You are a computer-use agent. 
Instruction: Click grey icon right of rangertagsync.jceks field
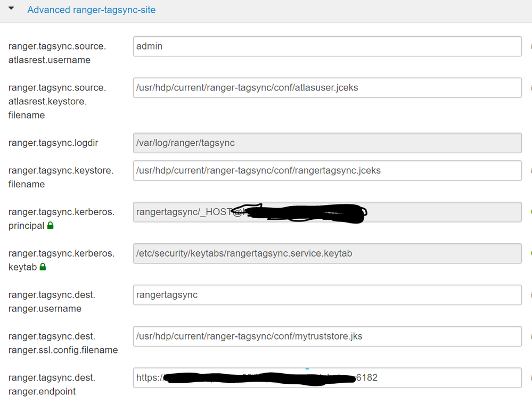(x=530, y=170)
